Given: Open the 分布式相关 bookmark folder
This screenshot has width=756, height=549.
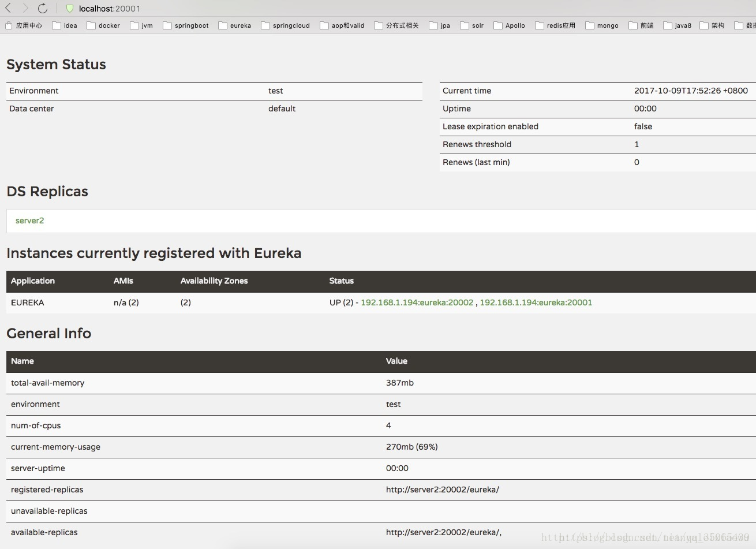Looking at the screenshot, I should coord(396,25).
